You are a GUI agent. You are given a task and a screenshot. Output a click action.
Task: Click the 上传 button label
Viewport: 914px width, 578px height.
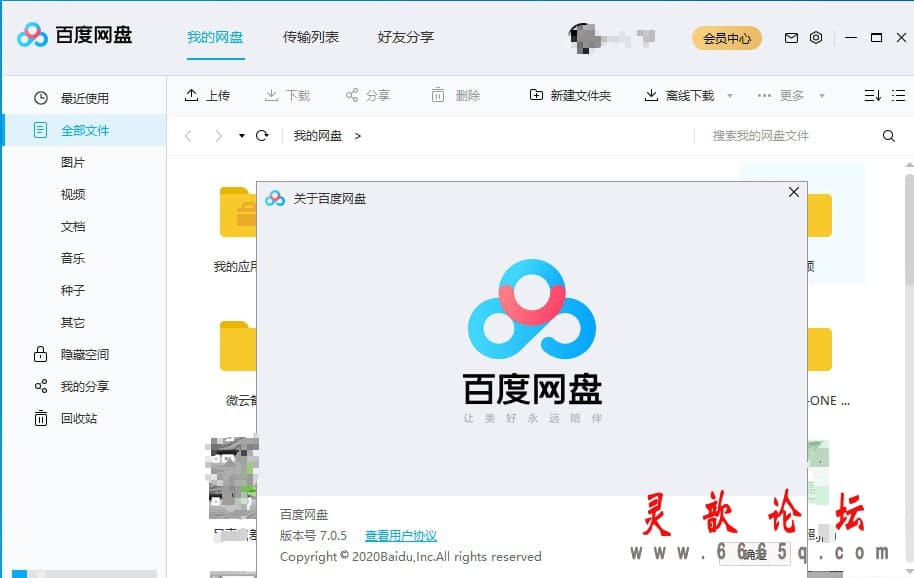[218, 96]
